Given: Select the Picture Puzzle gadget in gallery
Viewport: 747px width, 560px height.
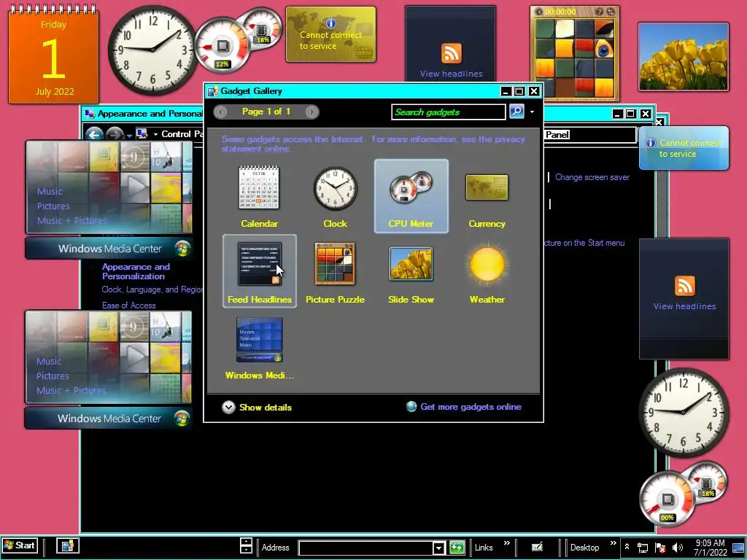Looking at the screenshot, I should pyautogui.click(x=335, y=271).
